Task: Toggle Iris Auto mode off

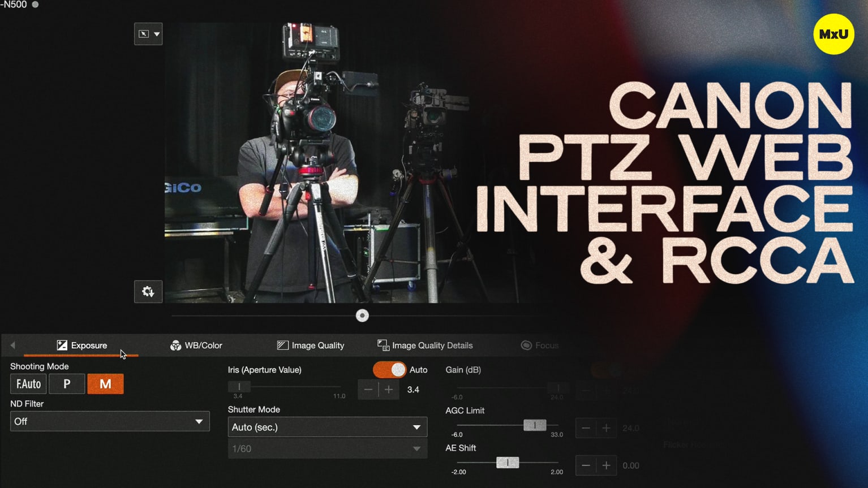Action: tap(390, 369)
